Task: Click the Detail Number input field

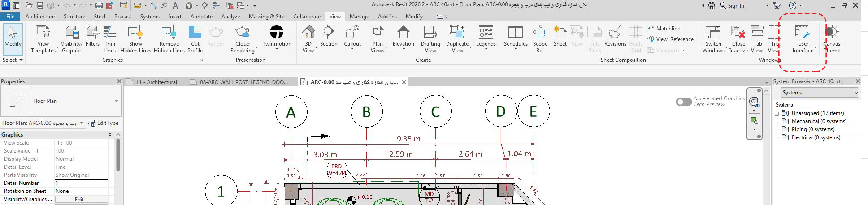Action: click(81, 183)
